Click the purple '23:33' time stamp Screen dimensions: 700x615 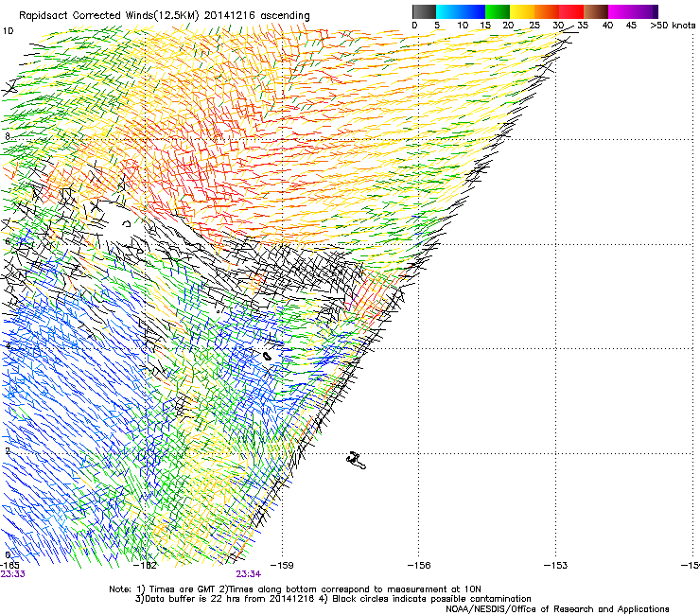coord(13,574)
